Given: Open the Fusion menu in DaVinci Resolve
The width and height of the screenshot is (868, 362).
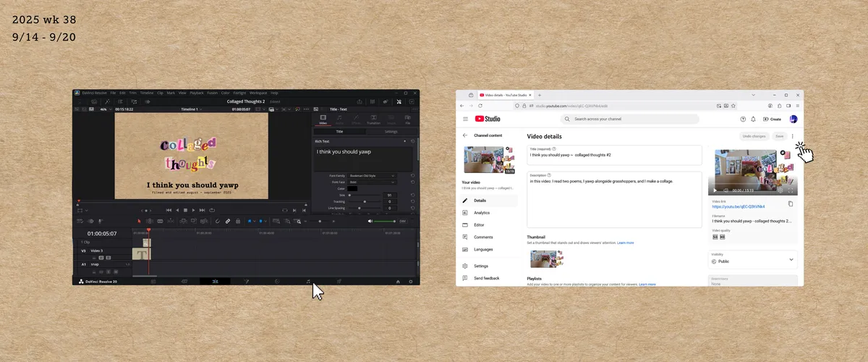Looking at the screenshot, I should click(212, 93).
